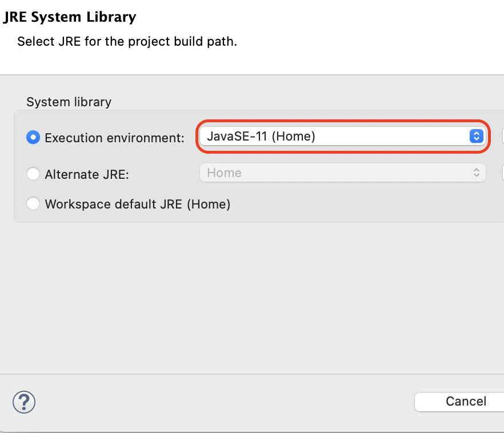Click the "Workspace default JRE (Home)" label
The height and width of the screenshot is (433, 504).
(138, 205)
